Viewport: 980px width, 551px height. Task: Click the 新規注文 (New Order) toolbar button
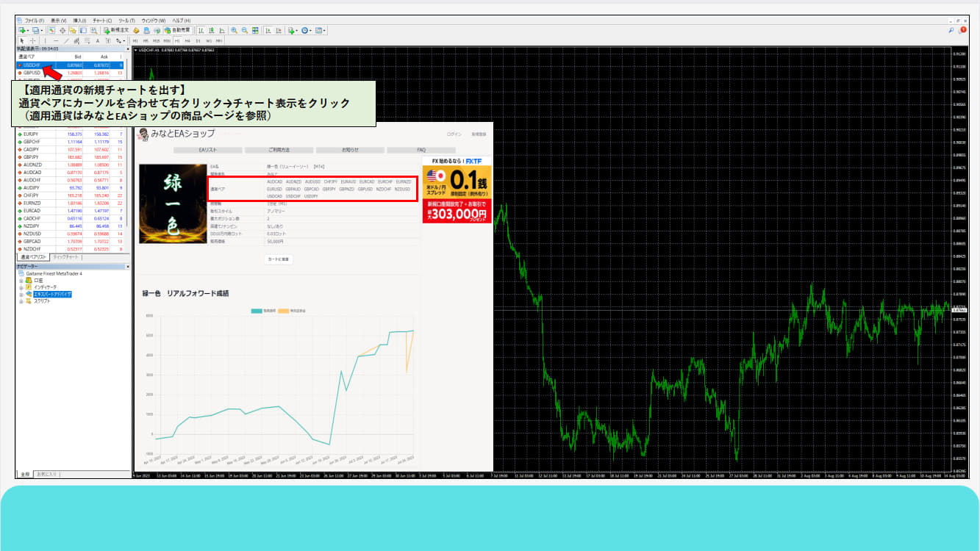pos(117,30)
